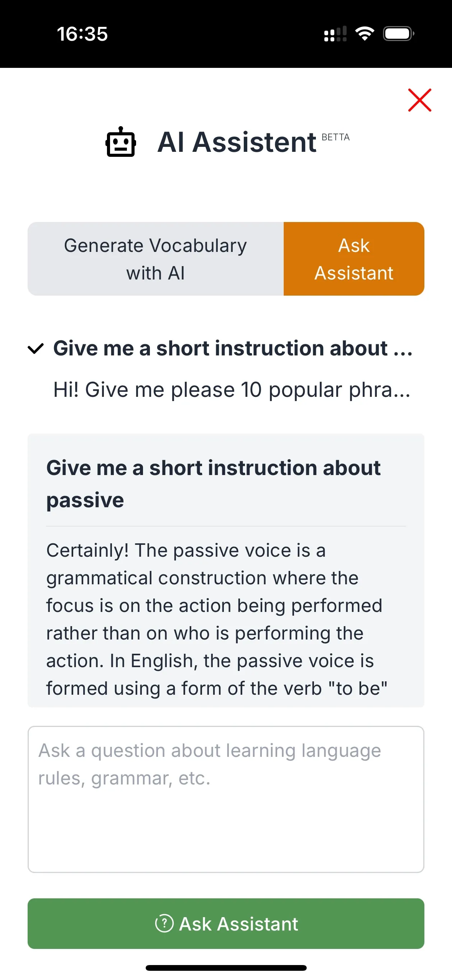Tap the home indicator bar at the bottom

(x=226, y=968)
